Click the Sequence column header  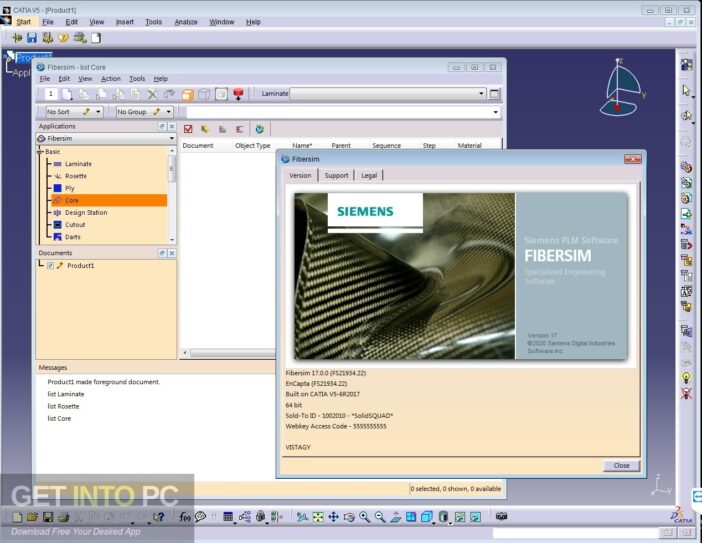pos(386,145)
